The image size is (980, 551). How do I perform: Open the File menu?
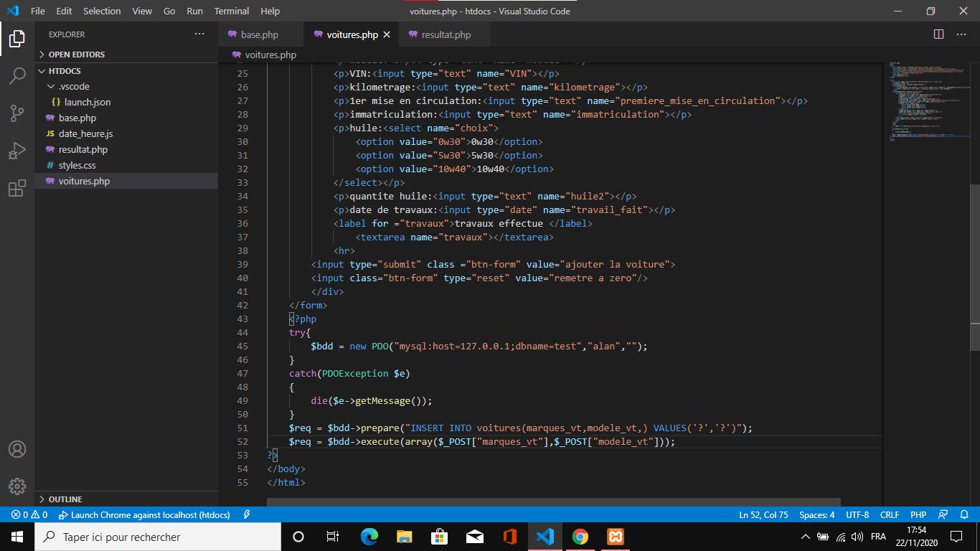(x=38, y=11)
